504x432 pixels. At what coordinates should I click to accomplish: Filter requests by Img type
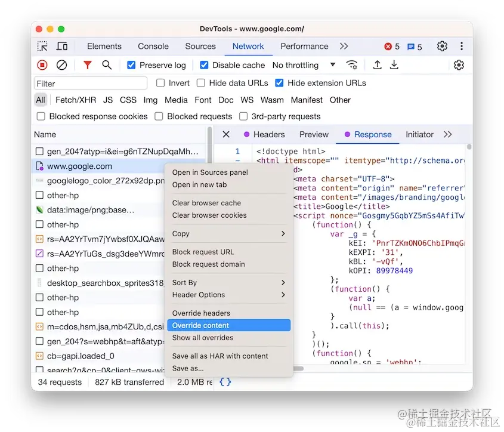(150, 100)
